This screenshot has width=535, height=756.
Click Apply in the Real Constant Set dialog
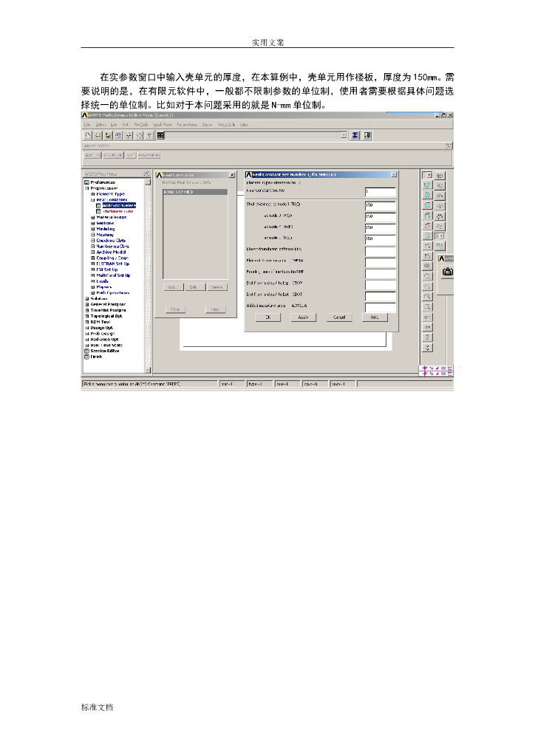[x=304, y=317]
